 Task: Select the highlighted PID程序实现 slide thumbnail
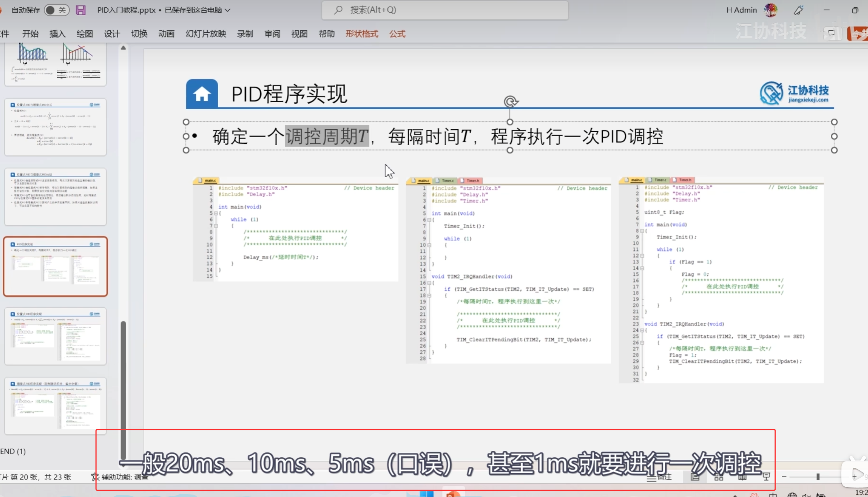pos(55,266)
